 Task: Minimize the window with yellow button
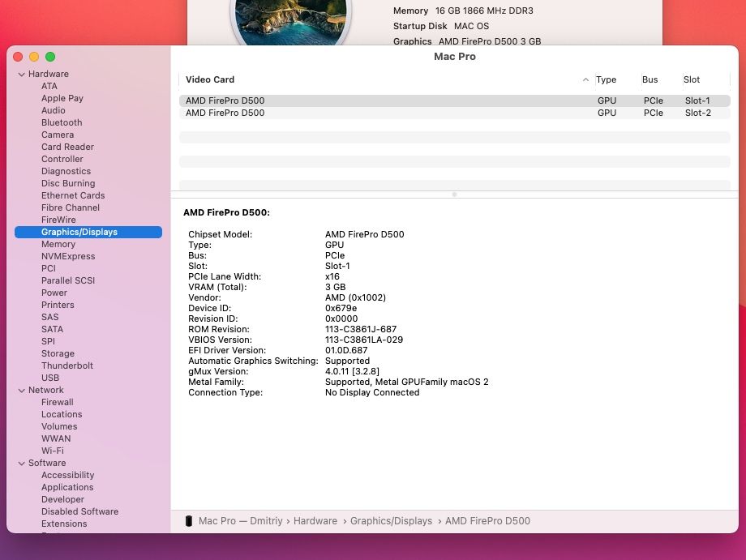(34, 57)
